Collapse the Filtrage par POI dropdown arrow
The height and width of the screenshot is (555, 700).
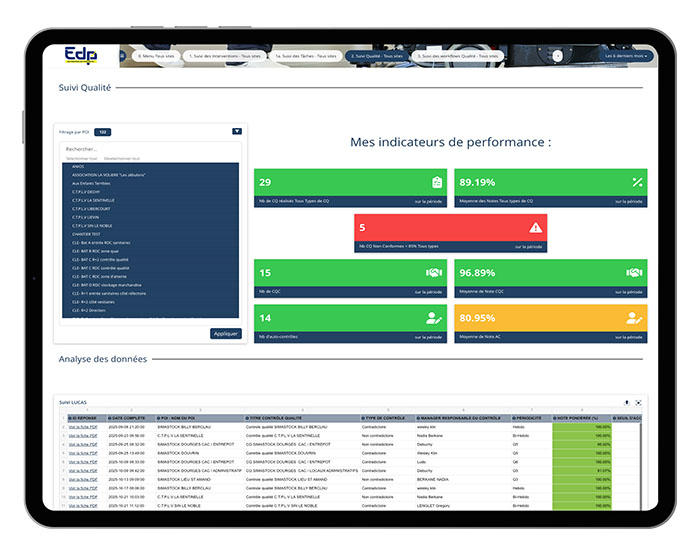237,131
